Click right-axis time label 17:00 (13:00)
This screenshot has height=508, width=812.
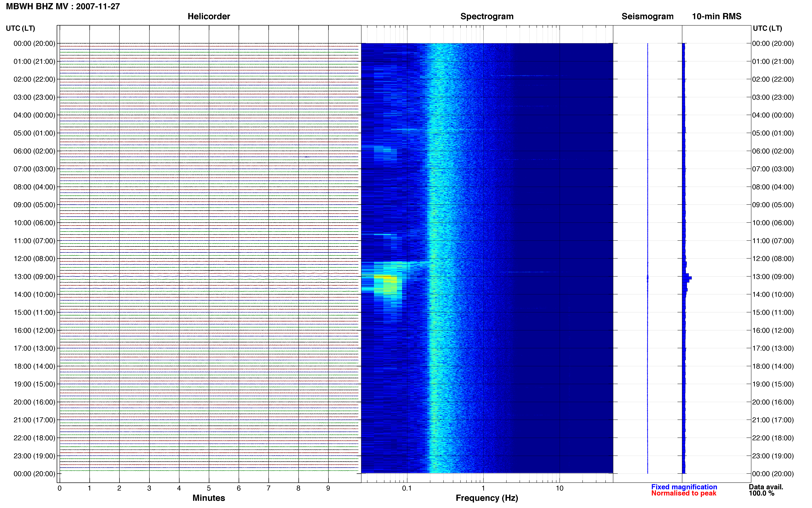pos(773,348)
